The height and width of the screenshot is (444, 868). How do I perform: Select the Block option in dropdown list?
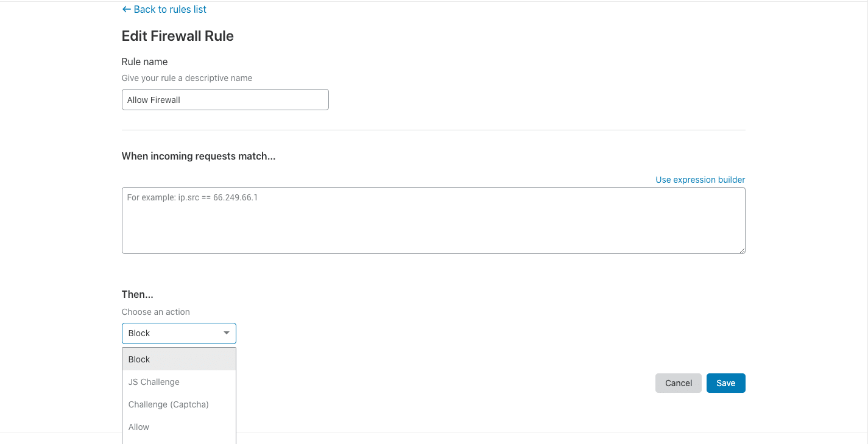tap(179, 359)
